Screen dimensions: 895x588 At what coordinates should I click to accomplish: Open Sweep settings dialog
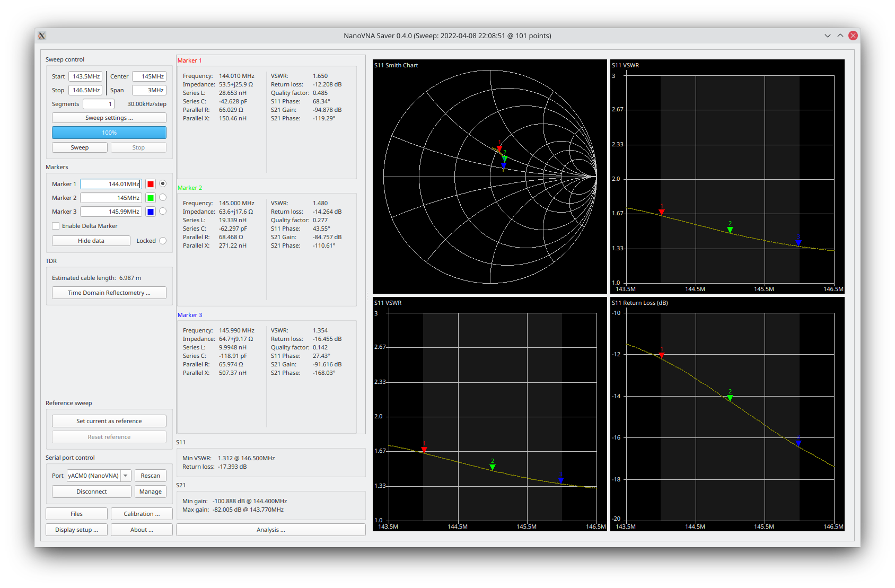(x=109, y=118)
